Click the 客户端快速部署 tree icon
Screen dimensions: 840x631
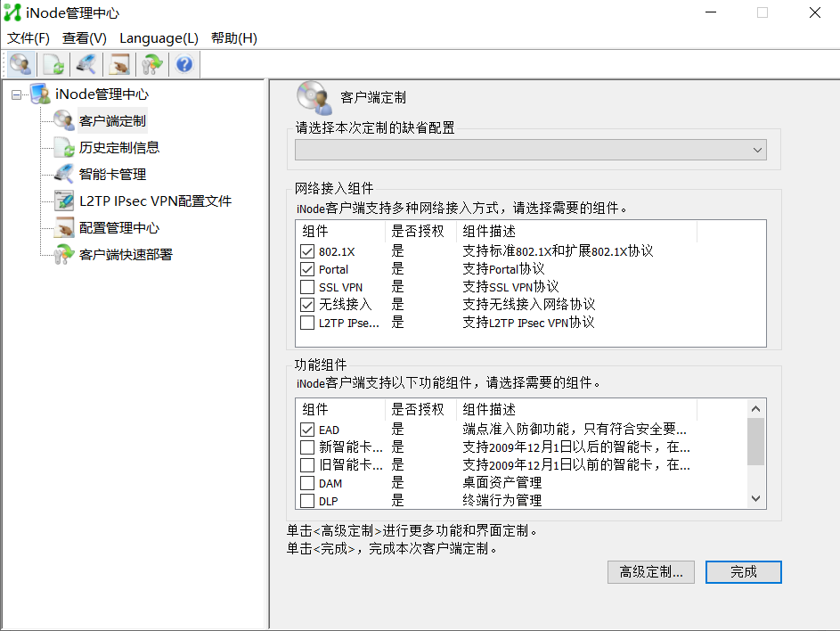pyautogui.click(x=64, y=255)
